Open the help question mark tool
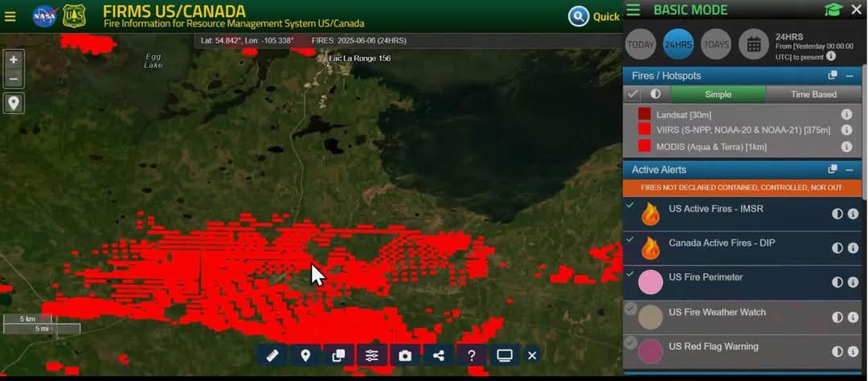Image resolution: width=868 pixels, height=381 pixels. click(471, 355)
